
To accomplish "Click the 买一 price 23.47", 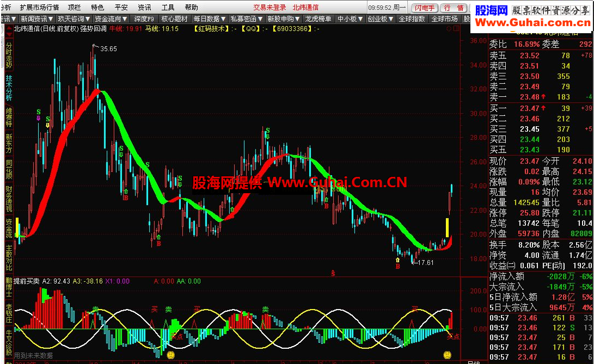I will click(x=530, y=108).
